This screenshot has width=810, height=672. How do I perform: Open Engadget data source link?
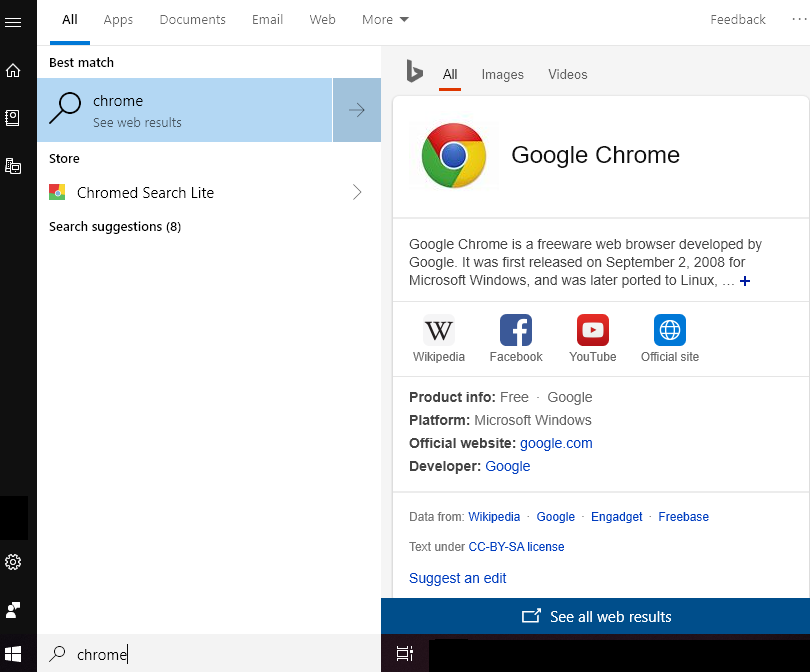[616, 517]
